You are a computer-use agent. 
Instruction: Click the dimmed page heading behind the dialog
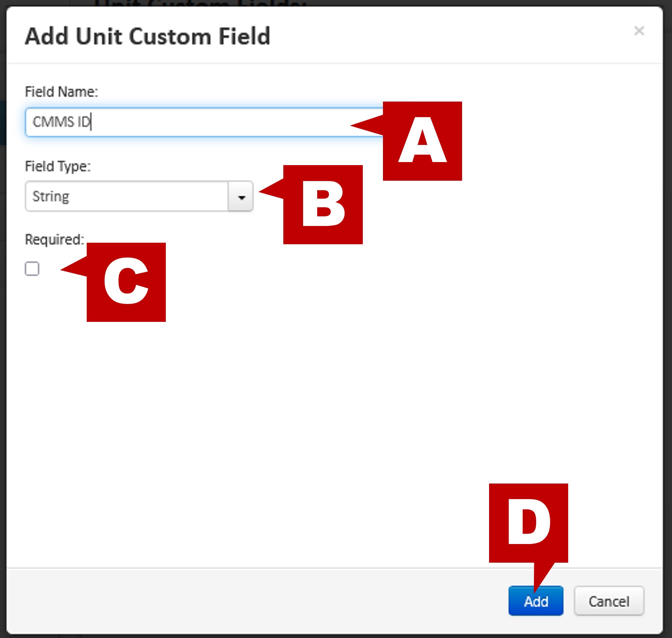[x=200, y=3]
